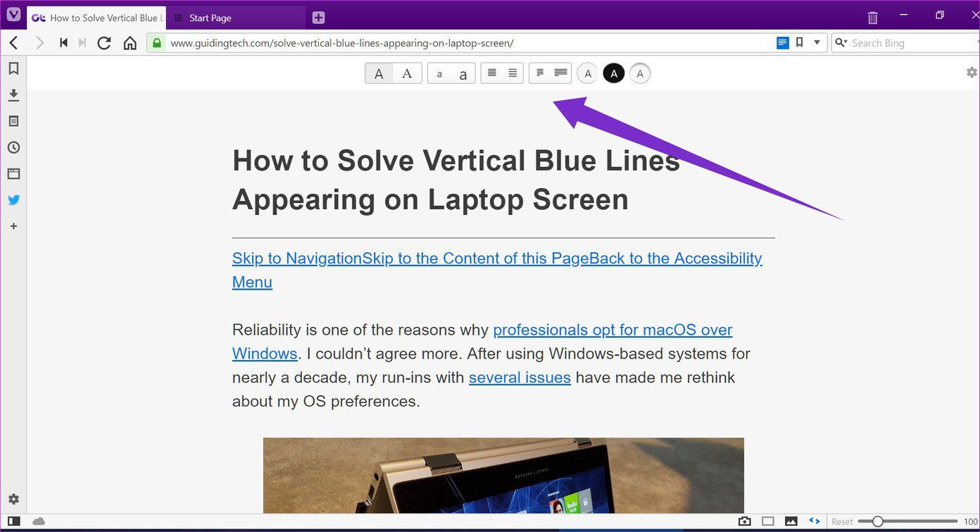980x532 pixels.
Task: Click the article heading about Vertical Blue Lines
Action: point(456,180)
